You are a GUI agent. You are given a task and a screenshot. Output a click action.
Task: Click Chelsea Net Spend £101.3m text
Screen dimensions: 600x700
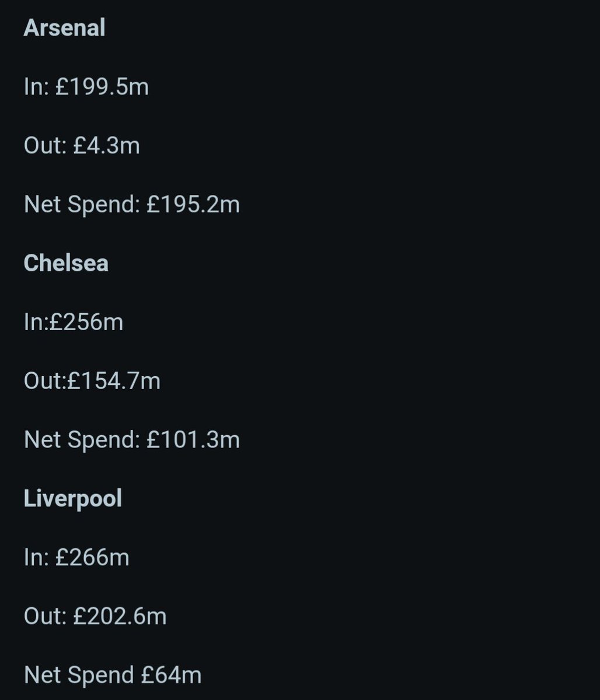pyautogui.click(x=132, y=439)
